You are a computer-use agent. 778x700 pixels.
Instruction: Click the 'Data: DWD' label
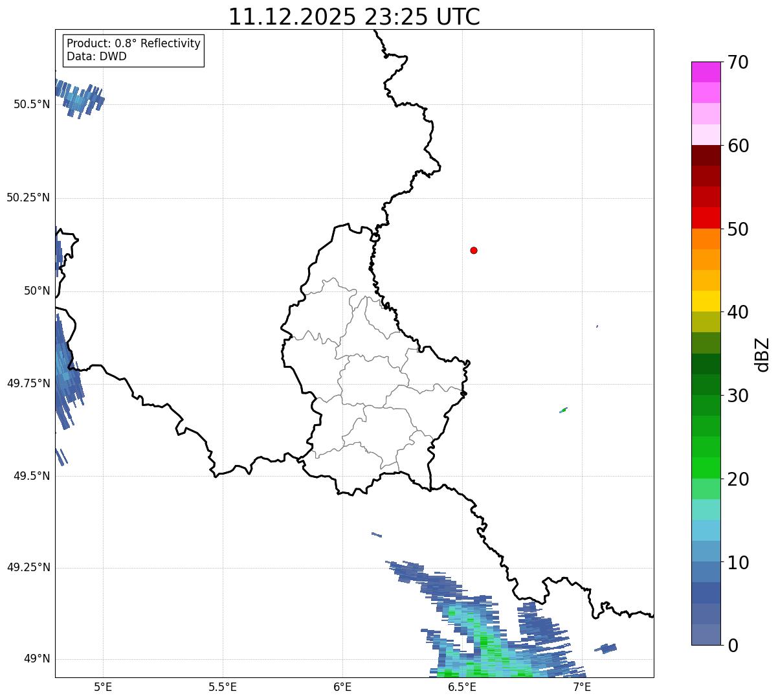click(x=96, y=56)
